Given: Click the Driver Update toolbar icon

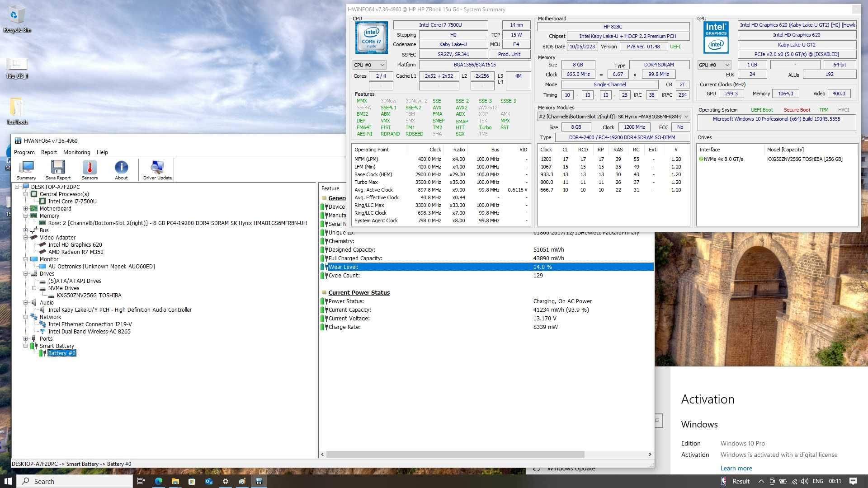Looking at the screenshot, I should point(157,170).
